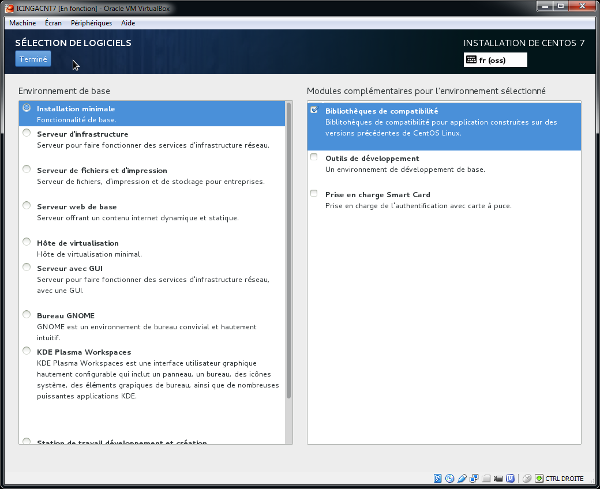Click the video capture icon in status bar

498,478
